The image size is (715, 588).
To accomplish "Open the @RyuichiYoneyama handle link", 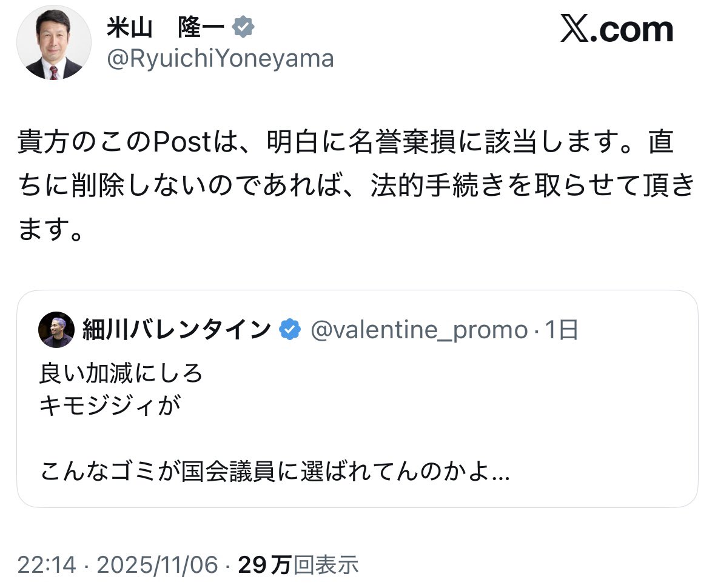I will pos(220,59).
